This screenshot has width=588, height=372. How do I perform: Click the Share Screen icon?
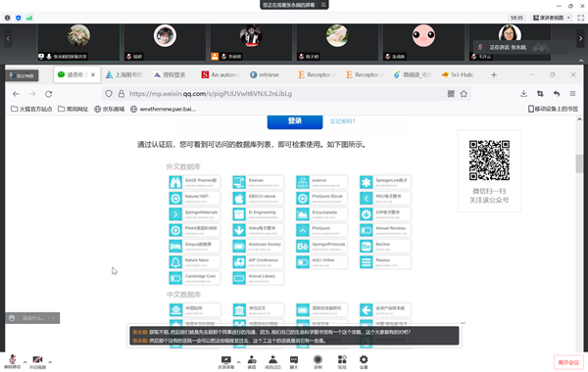pyautogui.click(x=226, y=362)
